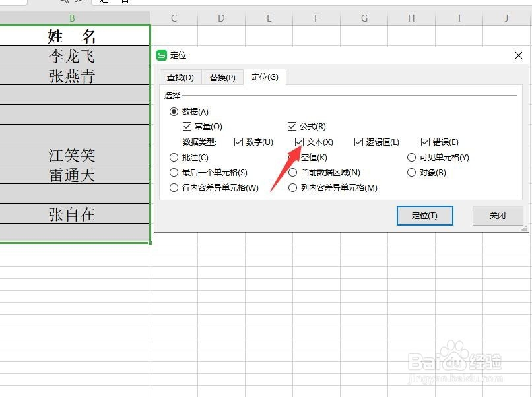Open the 替换(P) tab

coord(222,77)
